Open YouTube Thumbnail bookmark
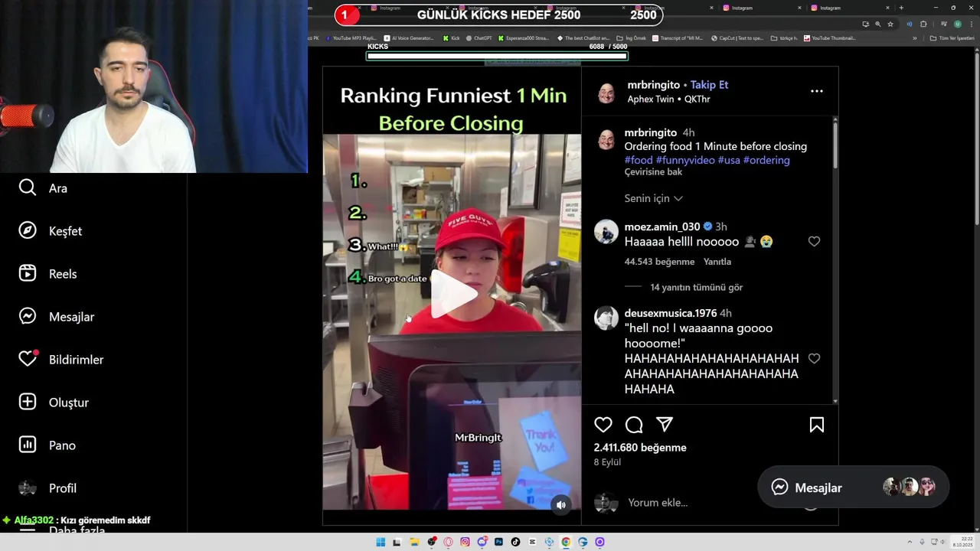The height and width of the screenshot is (551, 980). click(x=830, y=37)
